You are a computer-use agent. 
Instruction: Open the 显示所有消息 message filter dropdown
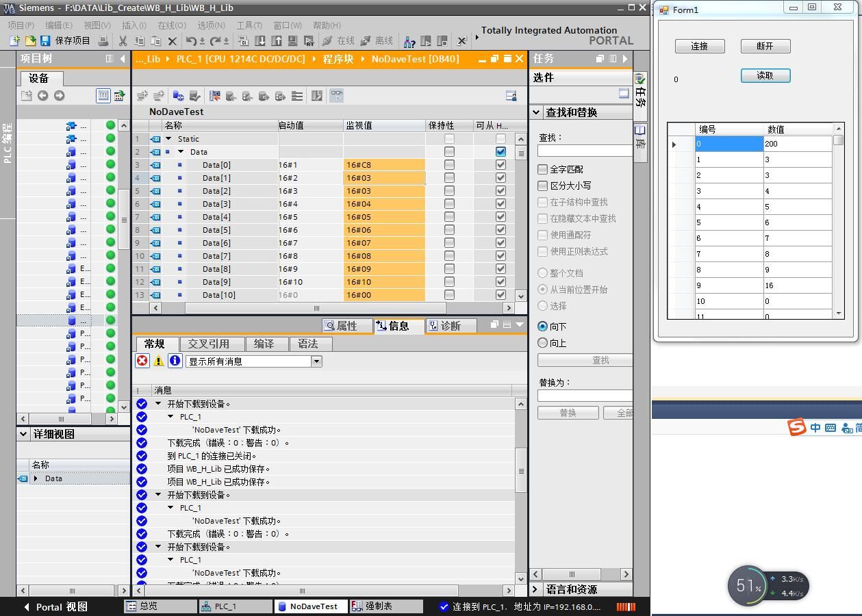pyautogui.click(x=316, y=361)
